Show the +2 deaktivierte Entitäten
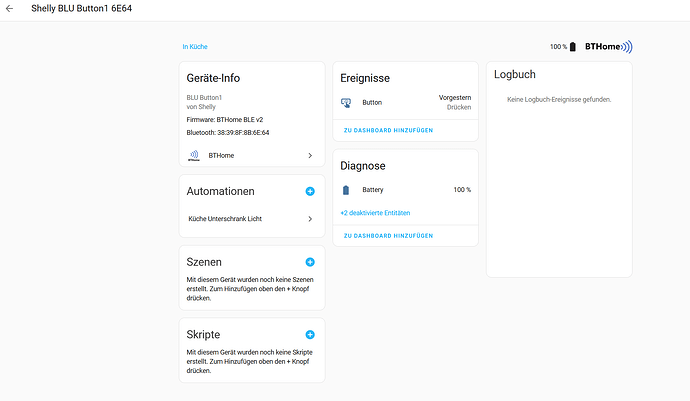Image resolution: width=690 pixels, height=401 pixels. pyautogui.click(x=375, y=213)
